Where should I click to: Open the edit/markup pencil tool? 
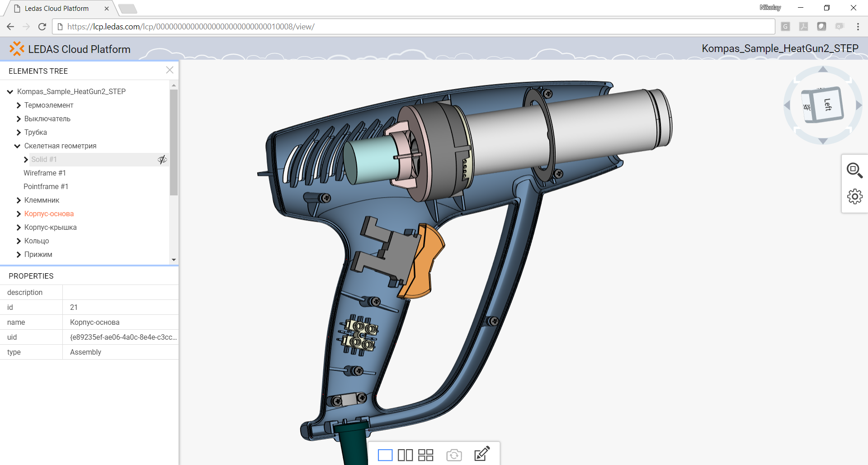coord(482,454)
